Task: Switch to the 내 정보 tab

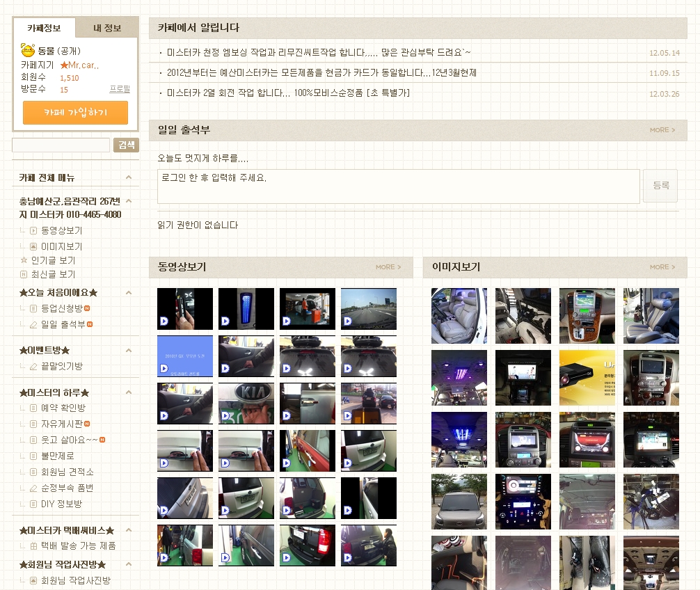Action: coord(107,28)
